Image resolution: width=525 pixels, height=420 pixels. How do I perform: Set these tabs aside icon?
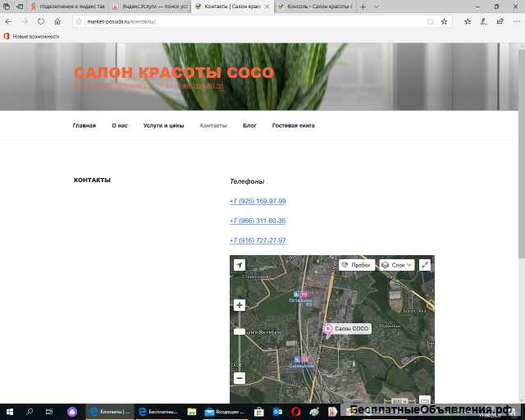pos(20,7)
